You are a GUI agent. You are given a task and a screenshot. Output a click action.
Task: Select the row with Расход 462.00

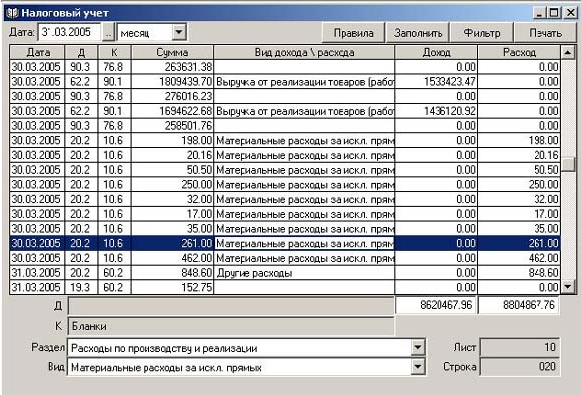coord(285,258)
